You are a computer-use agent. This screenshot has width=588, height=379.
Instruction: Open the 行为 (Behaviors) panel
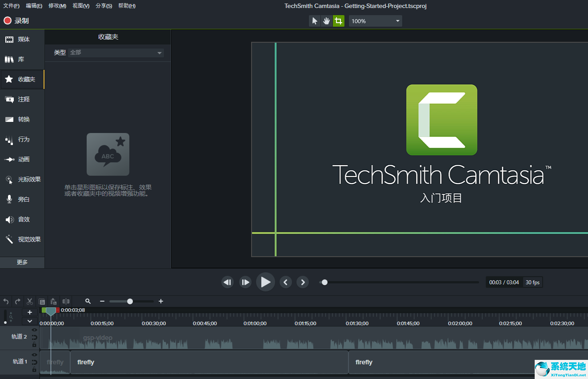(22, 139)
